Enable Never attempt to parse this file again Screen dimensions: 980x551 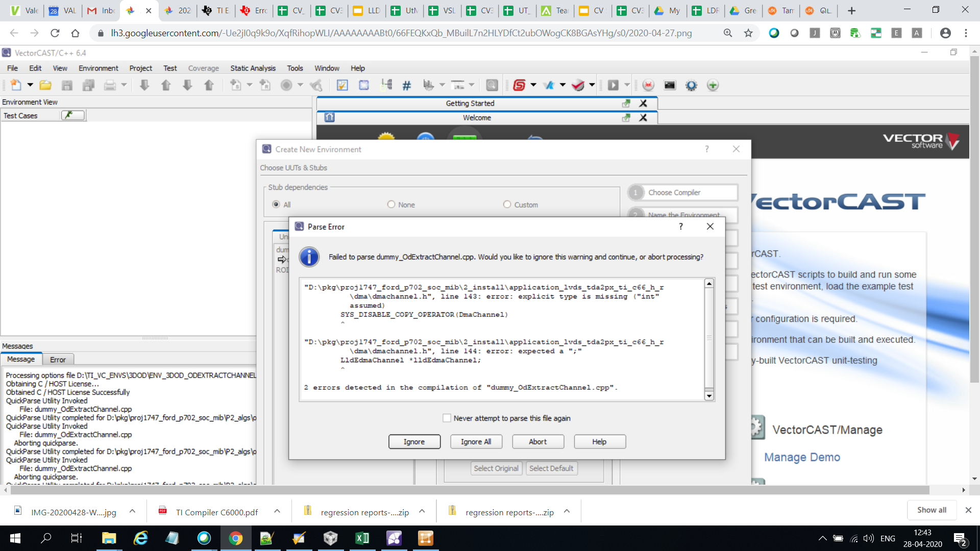tap(447, 418)
